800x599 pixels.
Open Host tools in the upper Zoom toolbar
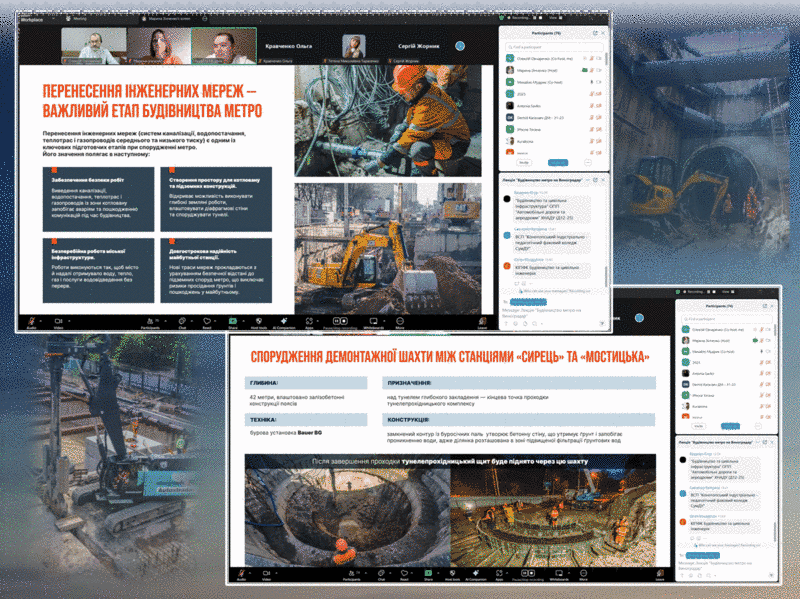[260, 322]
